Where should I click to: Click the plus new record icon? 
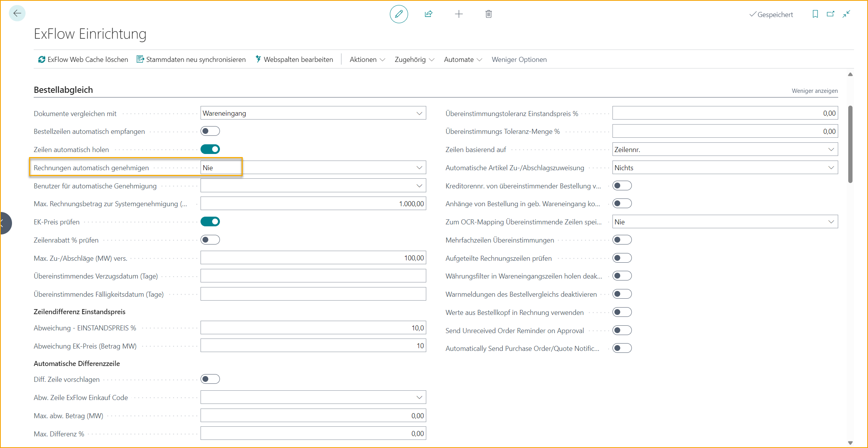tap(459, 14)
